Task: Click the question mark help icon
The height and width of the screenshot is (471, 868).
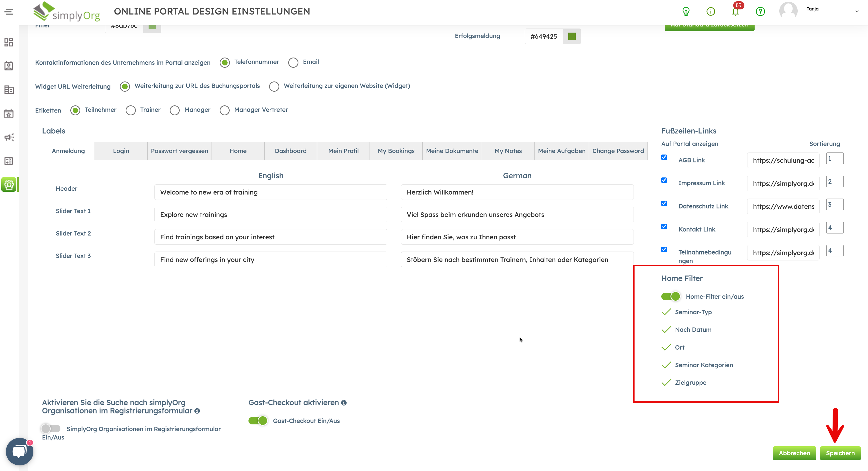Action: click(760, 12)
